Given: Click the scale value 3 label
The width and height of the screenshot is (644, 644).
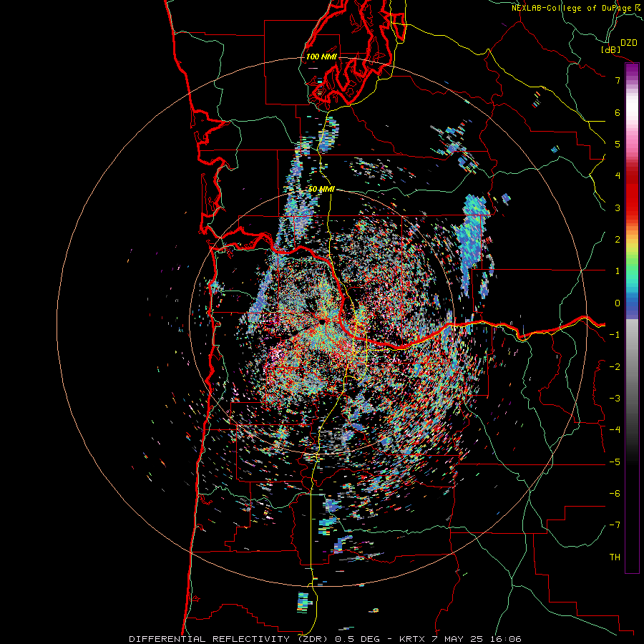Looking at the screenshot, I should 618,208.
